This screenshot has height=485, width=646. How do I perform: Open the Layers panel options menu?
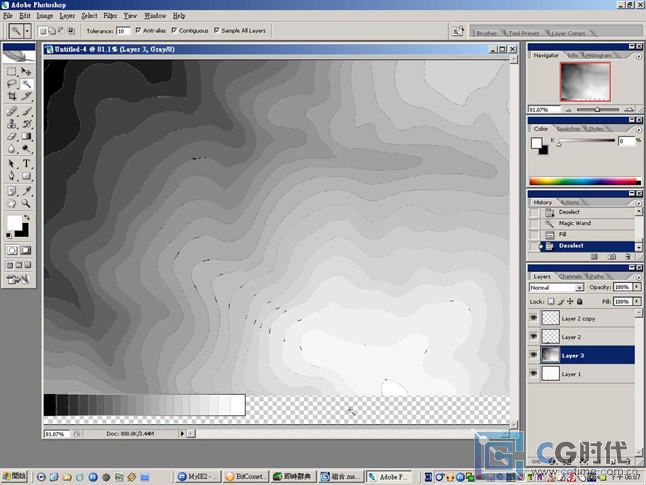pos(639,276)
